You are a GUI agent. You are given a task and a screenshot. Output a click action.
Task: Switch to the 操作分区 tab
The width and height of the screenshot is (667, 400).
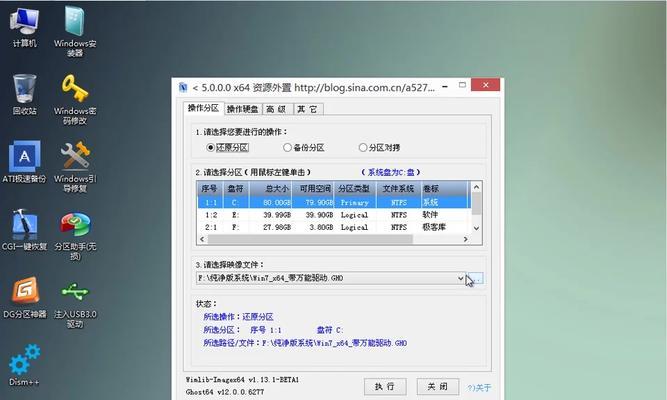coord(203,108)
